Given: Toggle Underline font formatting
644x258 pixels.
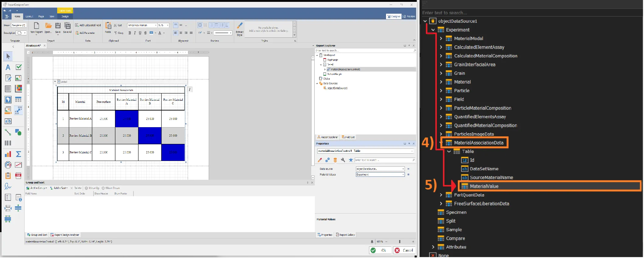Looking at the screenshot, I should pos(140,33).
